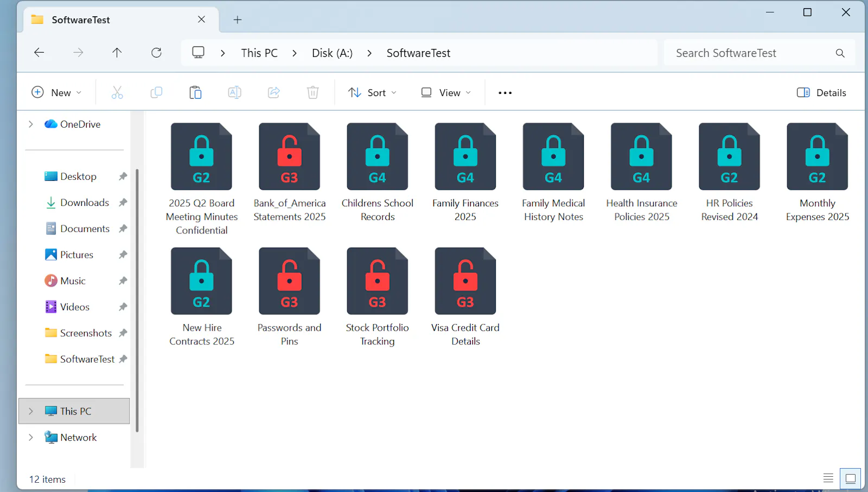Expand chevron after Disk (A:) breadcrumb
The height and width of the screenshot is (492, 868).
[x=369, y=53]
